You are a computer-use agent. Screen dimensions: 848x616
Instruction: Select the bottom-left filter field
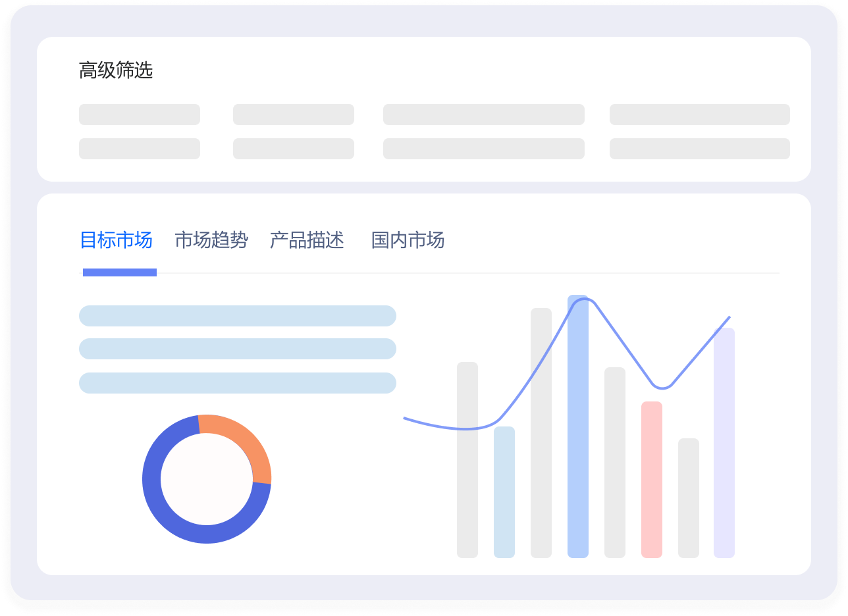pos(140,149)
